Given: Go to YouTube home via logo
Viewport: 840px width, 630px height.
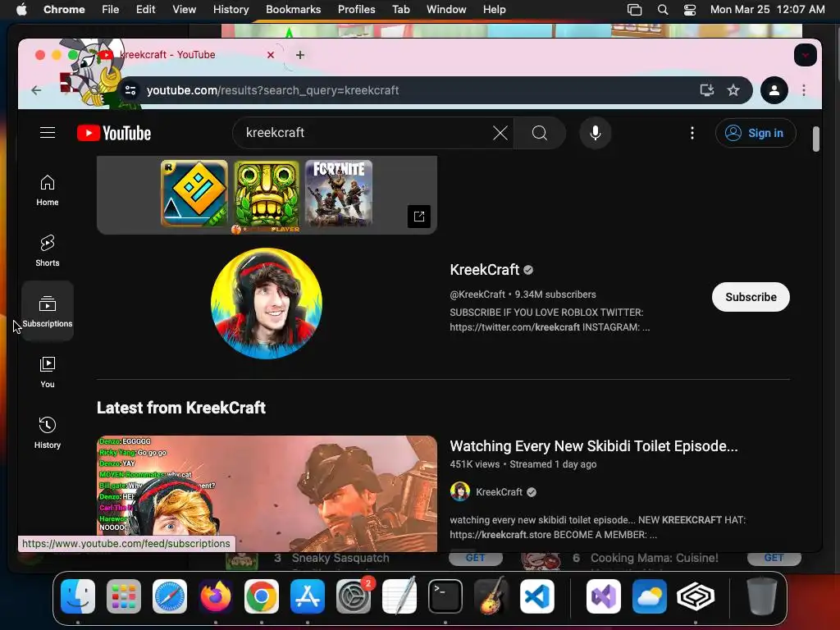Looking at the screenshot, I should coord(114,133).
